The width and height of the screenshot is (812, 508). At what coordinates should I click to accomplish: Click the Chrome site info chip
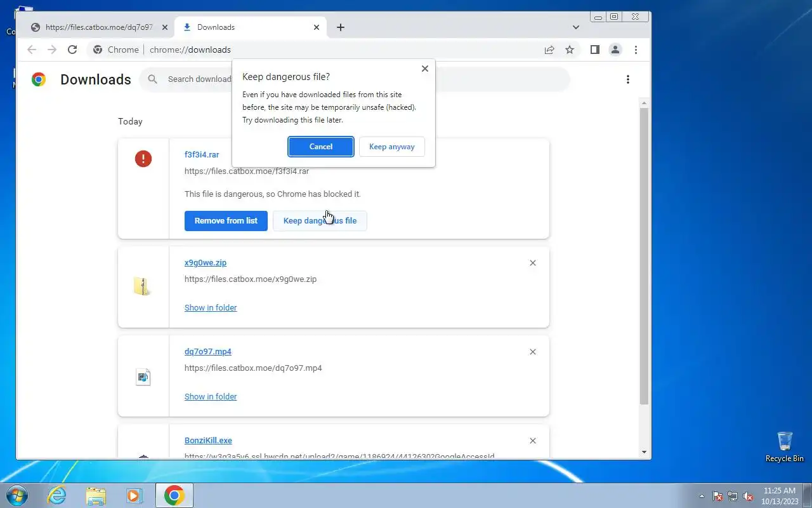tap(116, 50)
